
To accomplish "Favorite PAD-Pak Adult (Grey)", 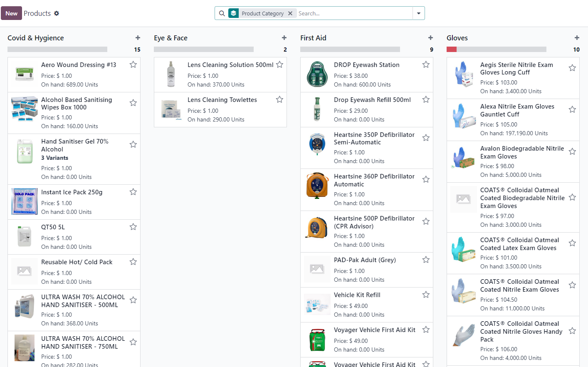I will click(x=426, y=260).
